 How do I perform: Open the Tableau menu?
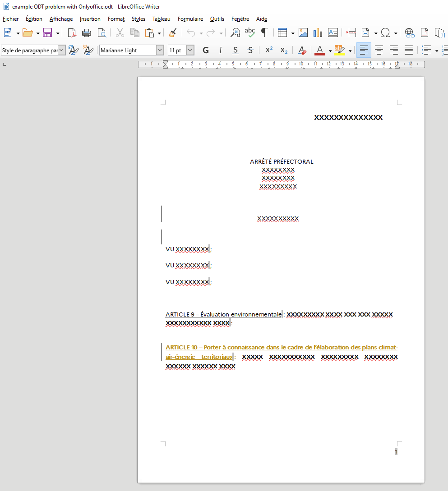(161, 19)
